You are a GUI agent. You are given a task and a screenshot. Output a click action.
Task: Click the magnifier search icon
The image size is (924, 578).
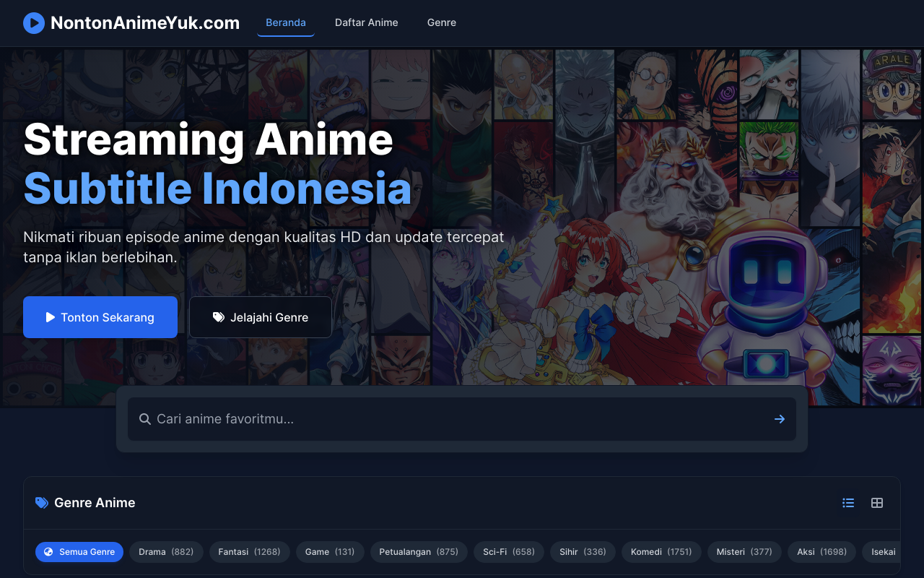point(145,419)
